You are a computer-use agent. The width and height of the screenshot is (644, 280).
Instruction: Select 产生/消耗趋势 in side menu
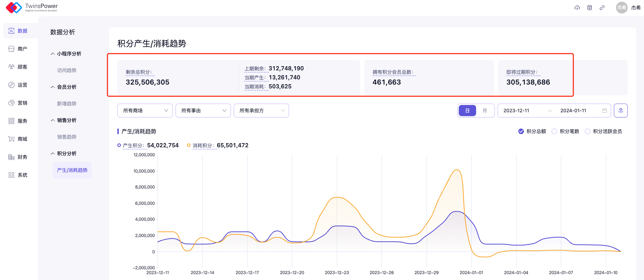tap(72, 170)
